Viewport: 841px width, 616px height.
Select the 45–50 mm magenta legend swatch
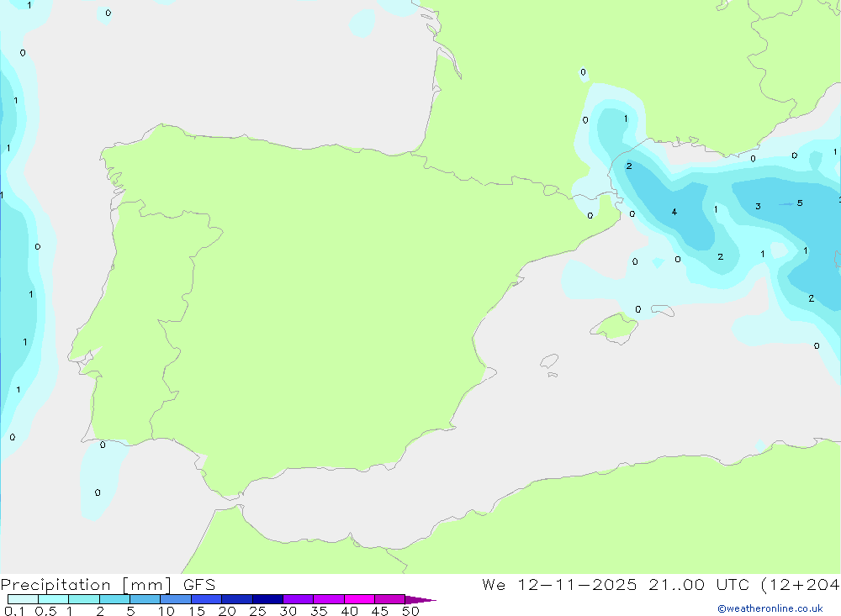click(389, 599)
